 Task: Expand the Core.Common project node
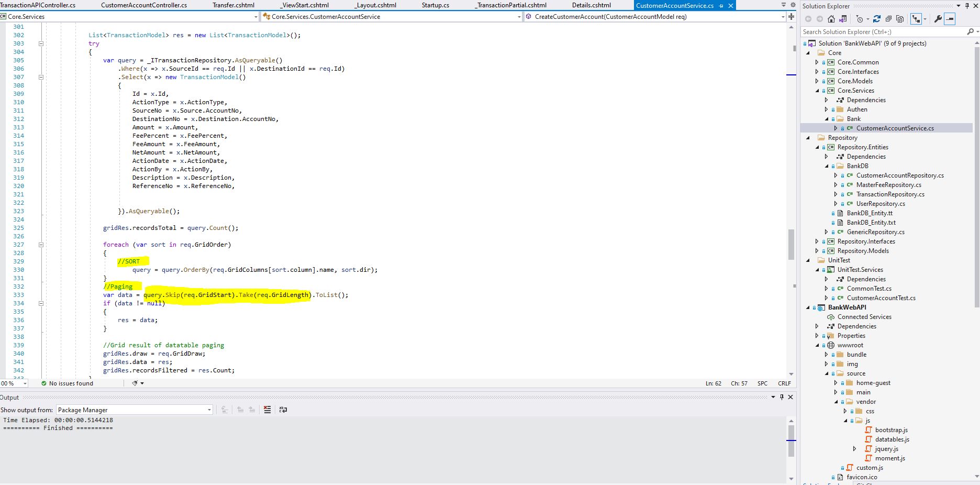(x=817, y=62)
